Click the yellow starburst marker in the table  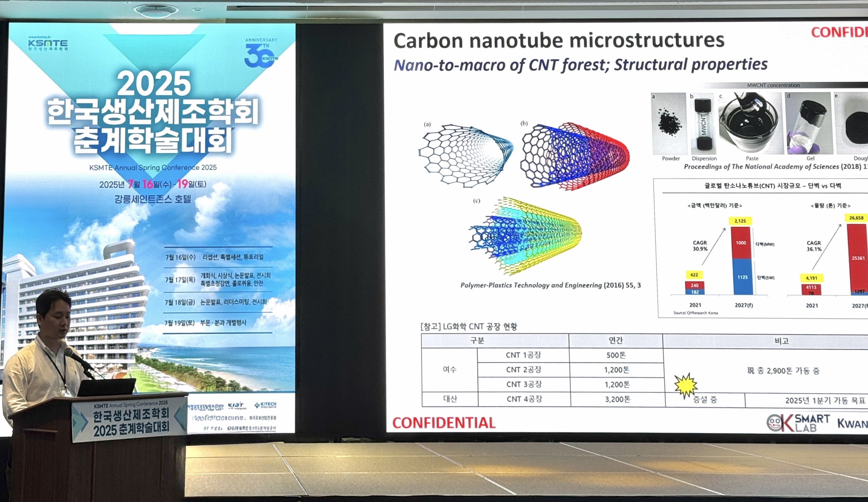pyautogui.click(x=685, y=385)
